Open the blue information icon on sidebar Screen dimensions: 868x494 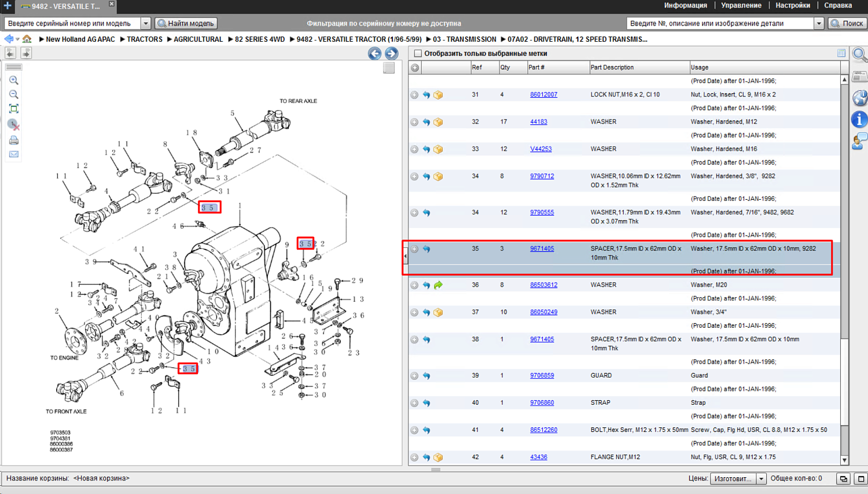(860, 120)
